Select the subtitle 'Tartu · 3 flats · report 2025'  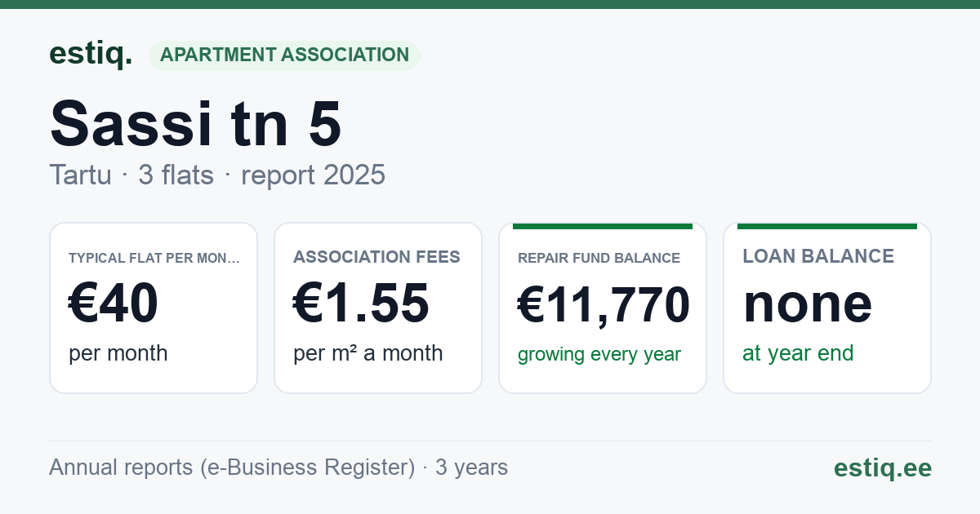[217, 175]
